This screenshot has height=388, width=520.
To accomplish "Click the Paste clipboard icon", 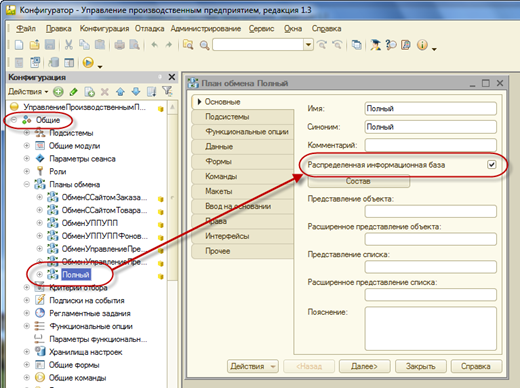I will point(100,45).
